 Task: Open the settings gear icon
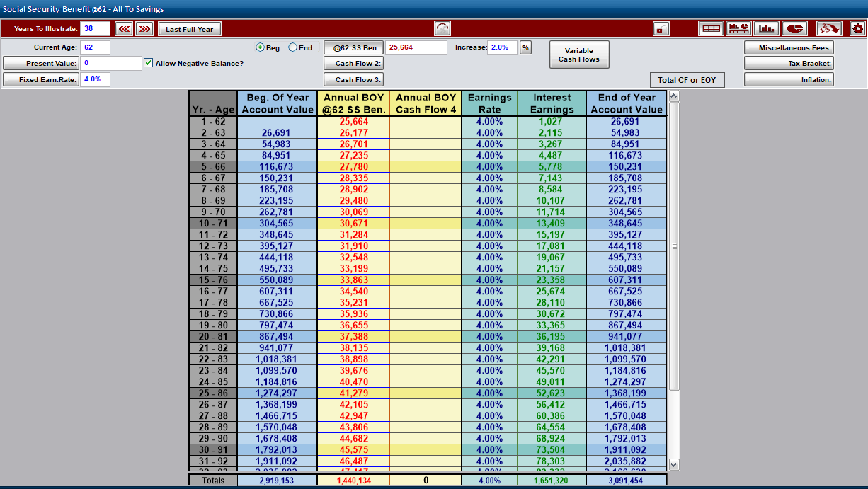tap(857, 29)
